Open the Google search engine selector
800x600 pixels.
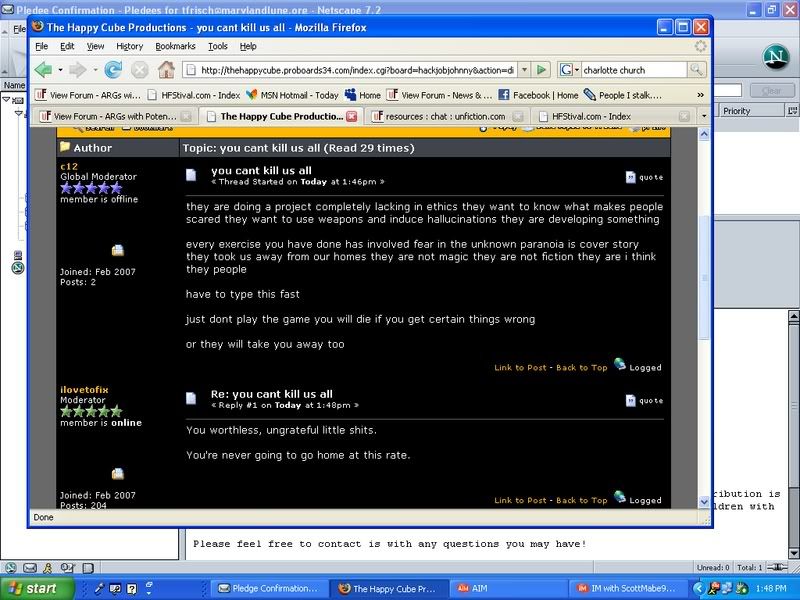pos(570,70)
